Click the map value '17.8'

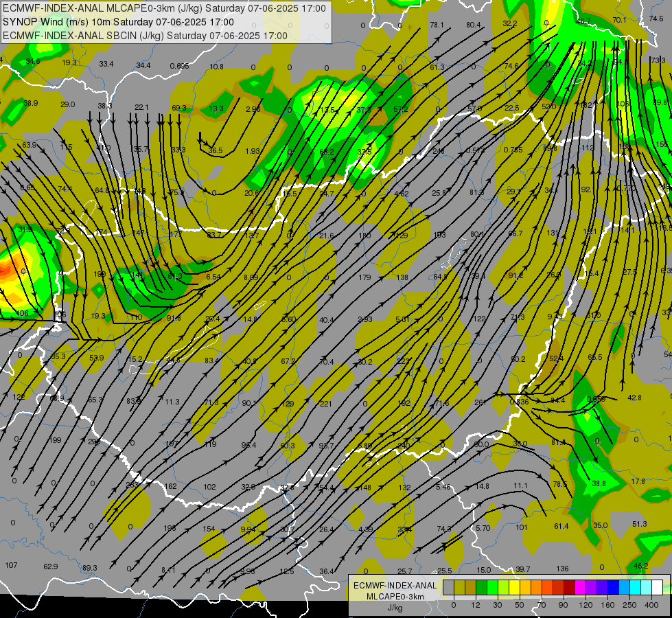[638, 481]
